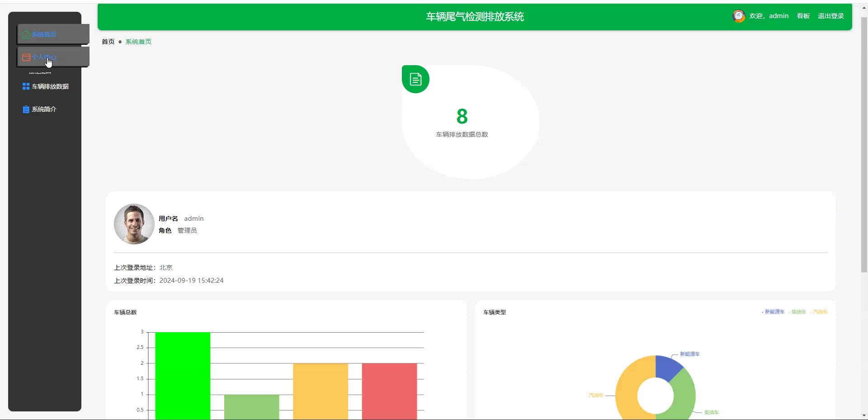The image size is (868, 420).
Task: Go to 首页 in the breadcrumb
Action: click(108, 42)
